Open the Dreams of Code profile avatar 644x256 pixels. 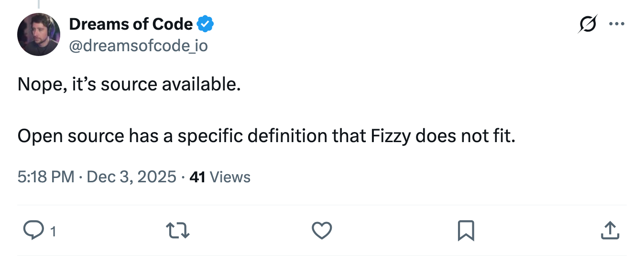39,34
